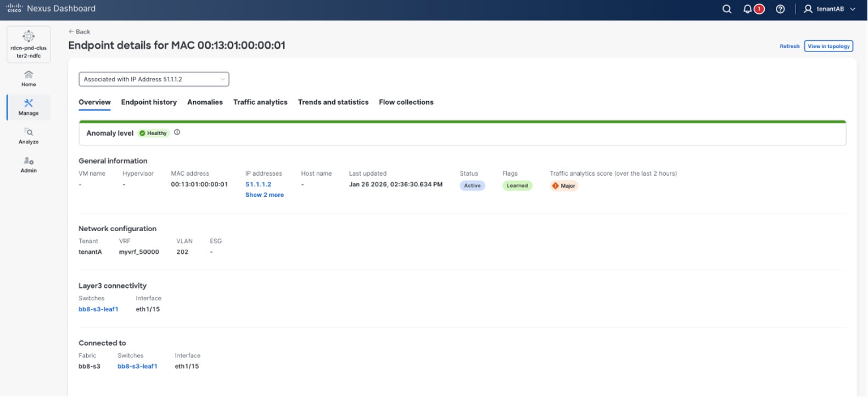
Task: Open bb8-s3-leaf1 under Layer3 connectivity
Action: point(98,309)
